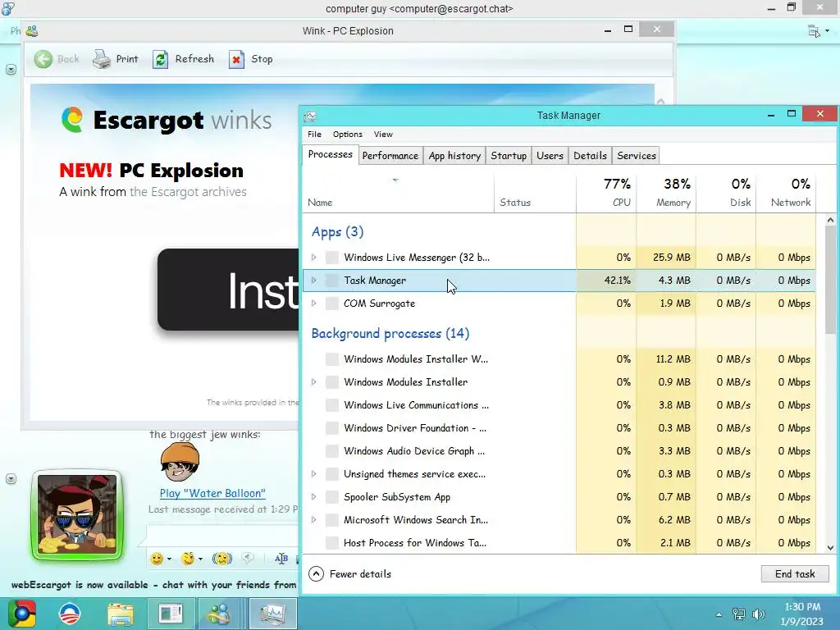Collapse the contact picture panel arrow
The image size is (840, 630).
coord(11,479)
